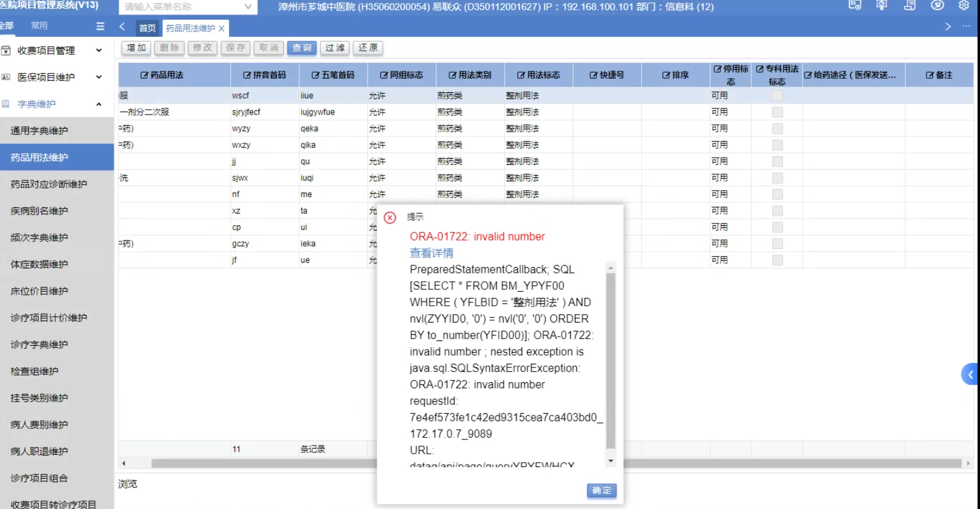Click the edit icon on 备注 column
This screenshot has width=980, height=509.
click(930, 75)
